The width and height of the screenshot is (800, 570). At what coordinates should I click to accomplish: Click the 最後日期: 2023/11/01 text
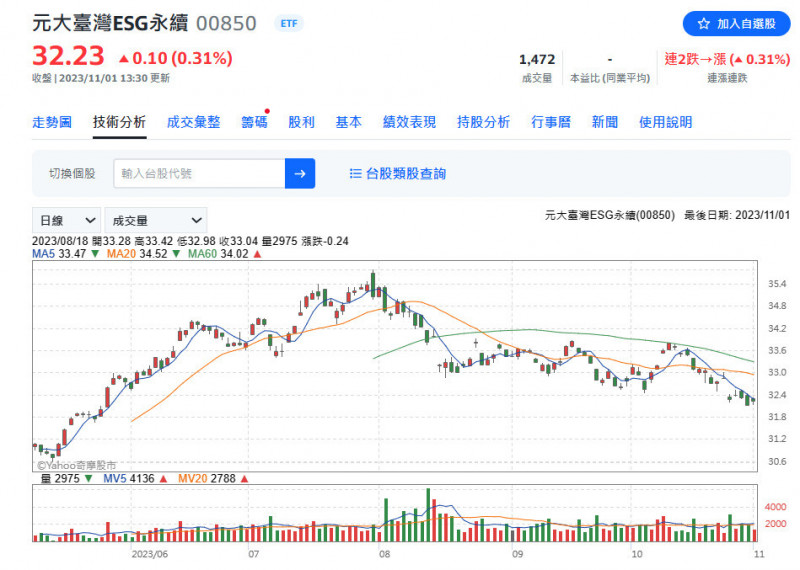[737, 215]
